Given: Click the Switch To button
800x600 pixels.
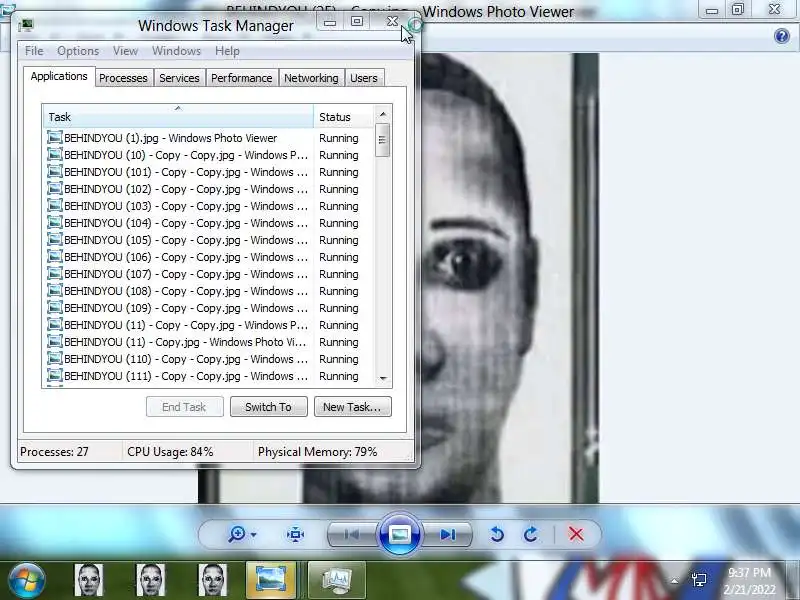Looking at the screenshot, I should tap(268, 407).
